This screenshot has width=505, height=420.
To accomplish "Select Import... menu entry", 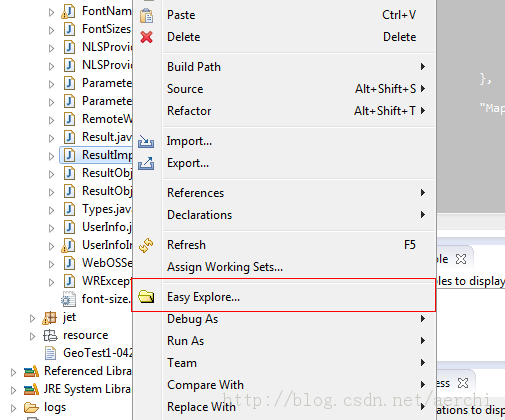I will tap(284, 141).
